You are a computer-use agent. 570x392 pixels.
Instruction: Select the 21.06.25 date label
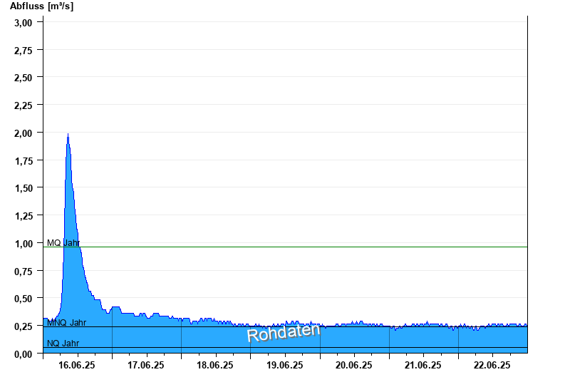(x=423, y=365)
